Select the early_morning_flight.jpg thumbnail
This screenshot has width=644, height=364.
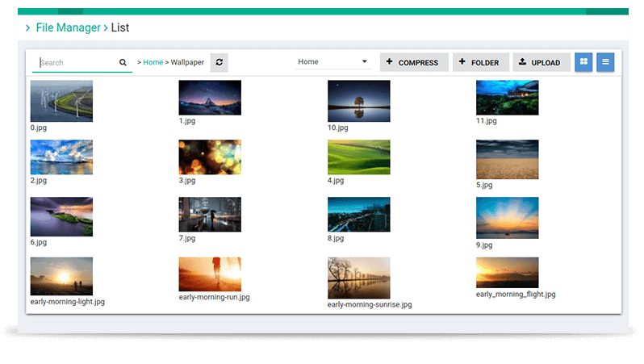(x=508, y=273)
